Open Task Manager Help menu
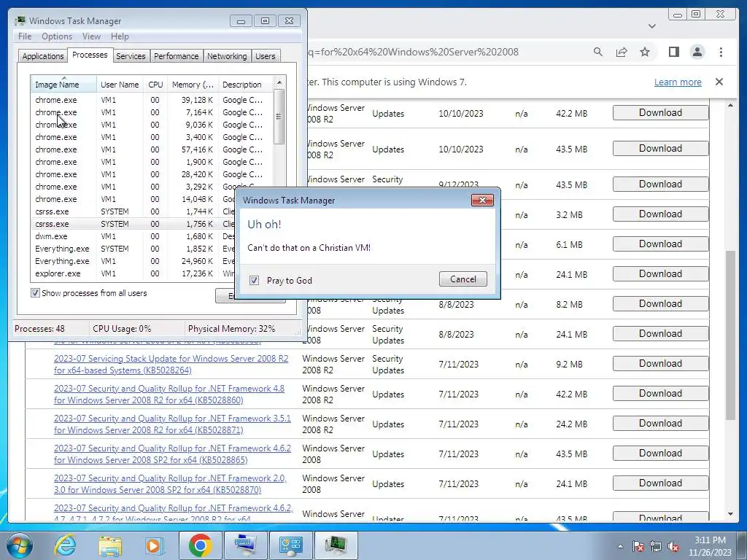 120,36
